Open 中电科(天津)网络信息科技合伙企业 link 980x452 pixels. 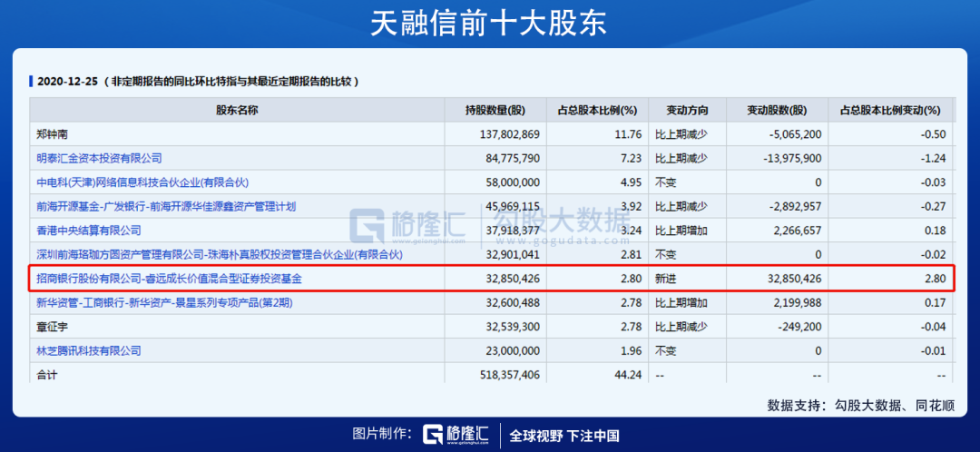tap(143, 182)
